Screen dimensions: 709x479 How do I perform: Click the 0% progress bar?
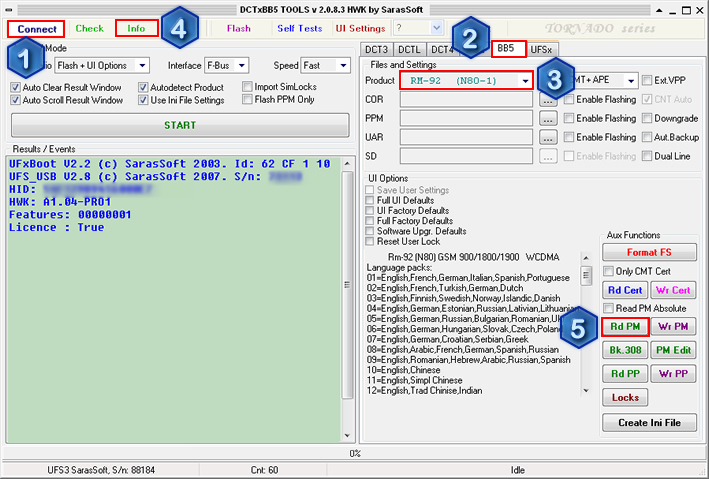pyautogui.click(x=354, y=453)
